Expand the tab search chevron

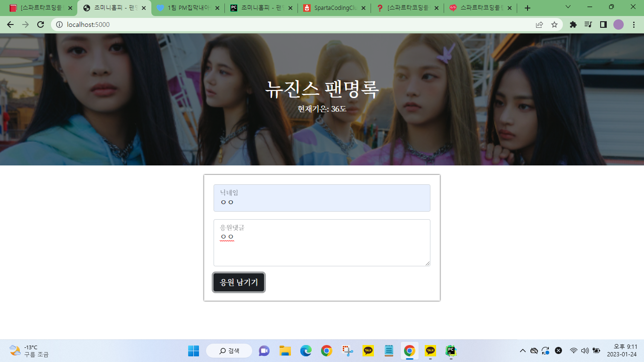(x=568, y=7)
